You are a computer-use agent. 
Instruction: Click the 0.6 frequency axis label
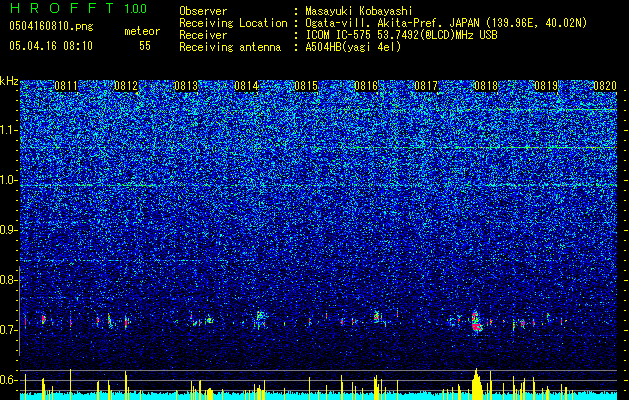(x=8, y=380)
